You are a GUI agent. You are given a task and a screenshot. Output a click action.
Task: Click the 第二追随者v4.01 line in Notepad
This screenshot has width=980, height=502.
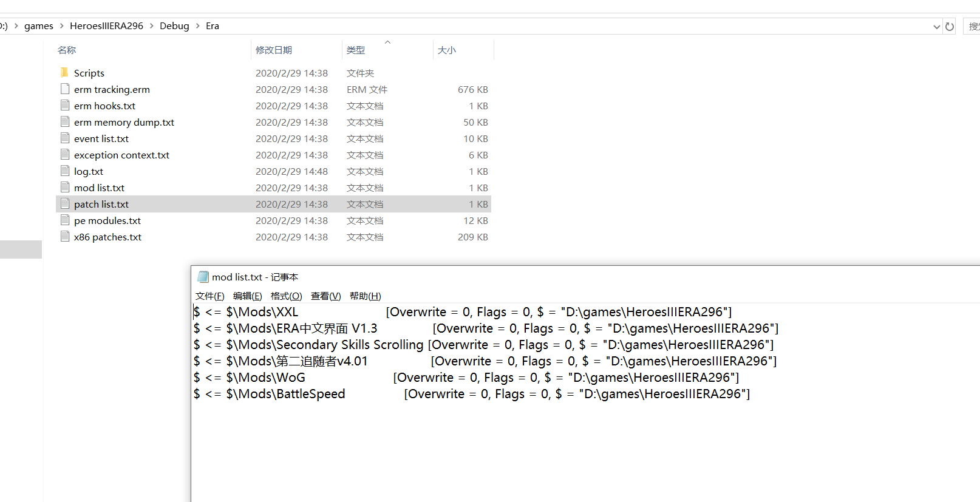pyautogui.click(x=485, y=361)
